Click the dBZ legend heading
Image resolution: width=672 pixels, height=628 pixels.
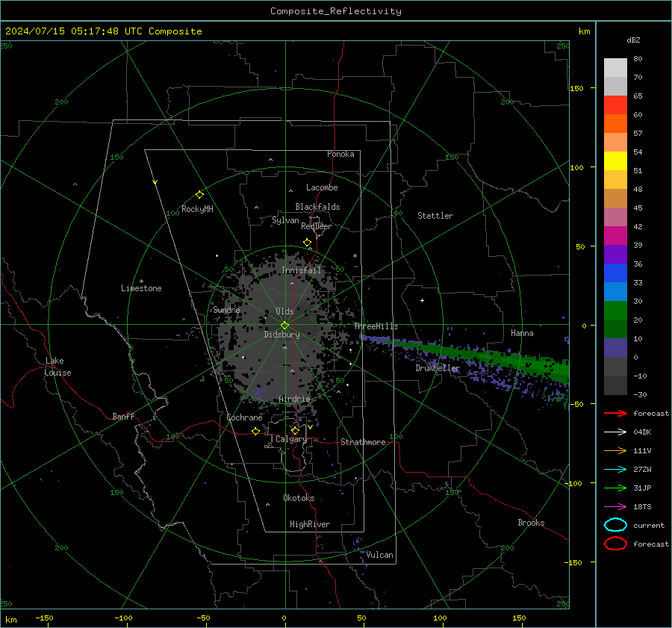[633, 40]
